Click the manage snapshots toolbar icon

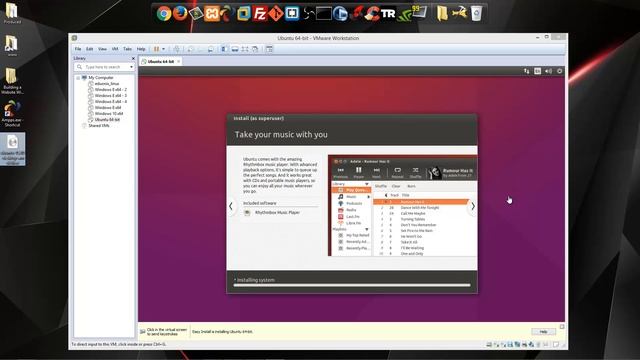coord(211,49)
